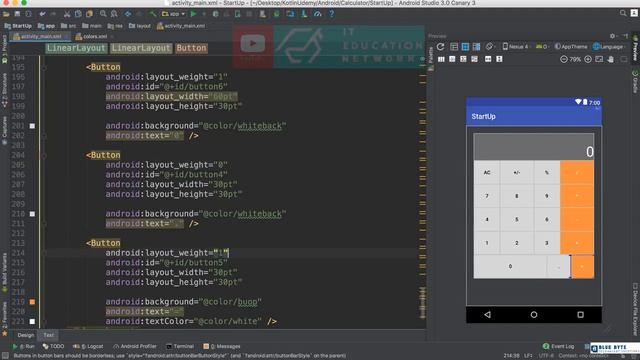Viewport: 640px width, 360px height.
Task: Click the Zoom to Fit Screen icon
Action: coord(599,59)
